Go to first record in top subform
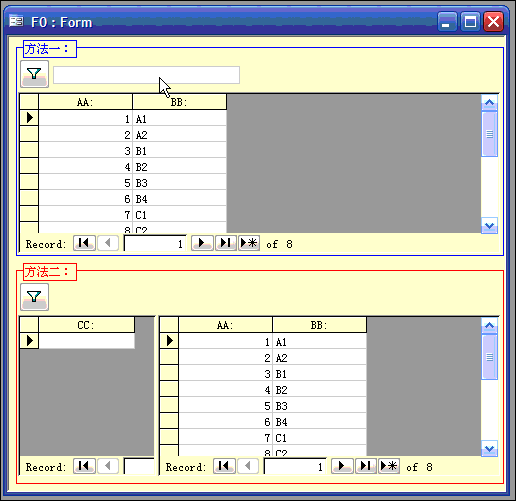This screenshot has width=516, height=501. 84,243
